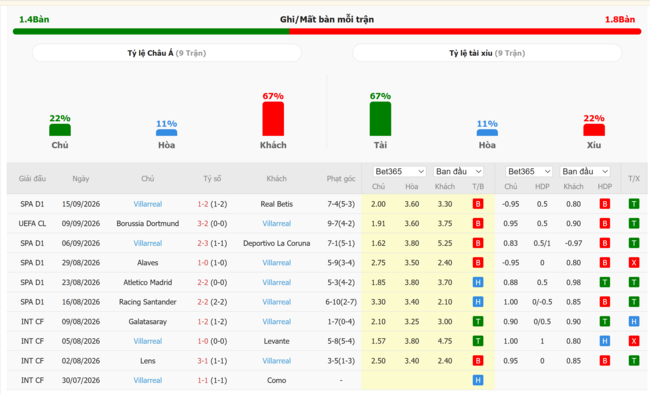Viewport: 650px width, 395px height.
Task: Click blue H T/B badge in Racing Santander row
Action: [478, 302]
